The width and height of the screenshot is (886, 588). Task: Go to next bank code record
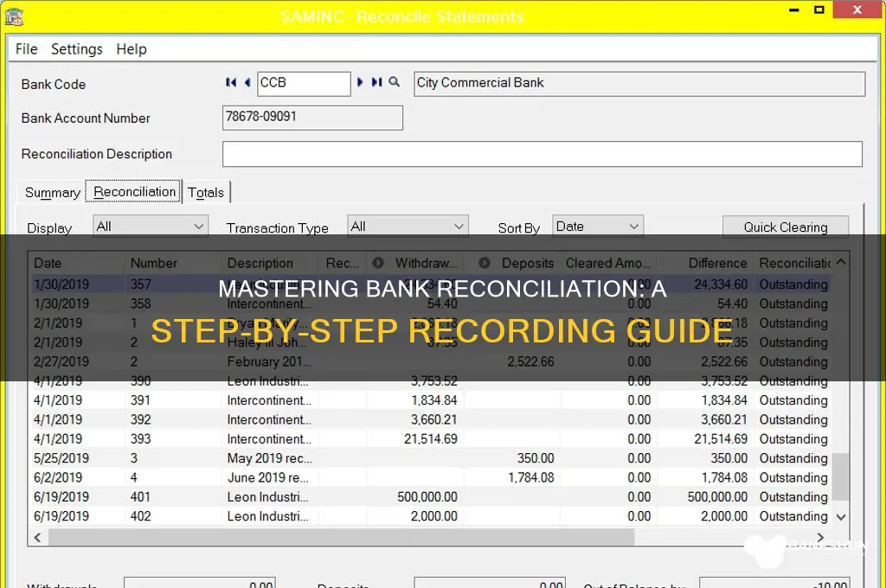coord(360,82)
